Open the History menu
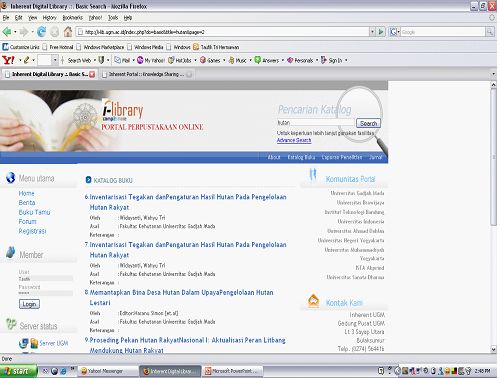 49,18
